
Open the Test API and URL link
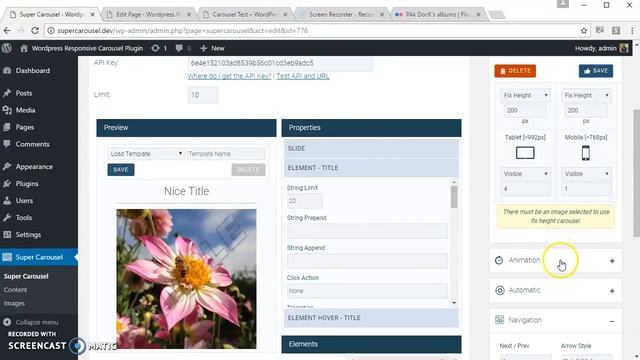point(302,76)
